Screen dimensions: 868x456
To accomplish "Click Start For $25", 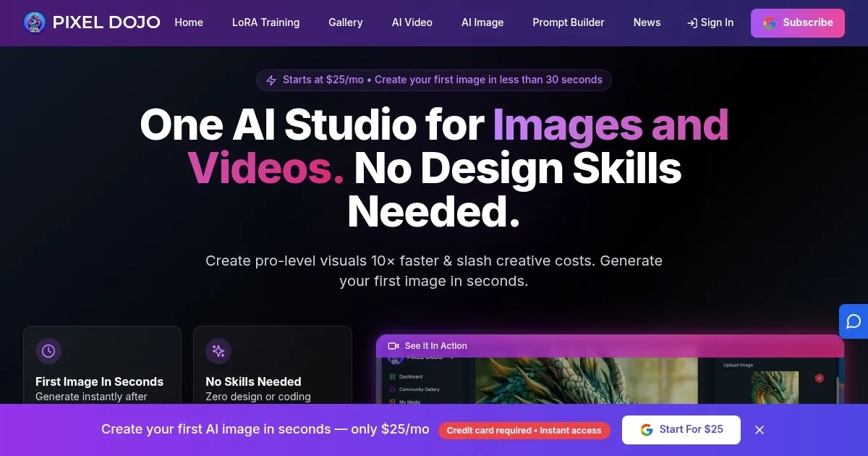I will (681, 429).
